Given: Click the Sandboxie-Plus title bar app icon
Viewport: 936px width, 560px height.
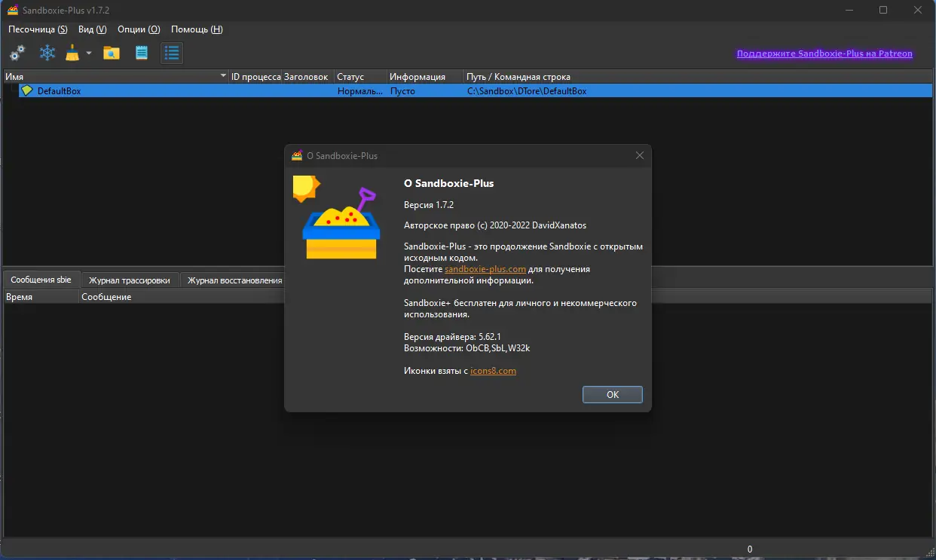Looking at the screenshot, I should pyautogui.click(x=12, y=10).
